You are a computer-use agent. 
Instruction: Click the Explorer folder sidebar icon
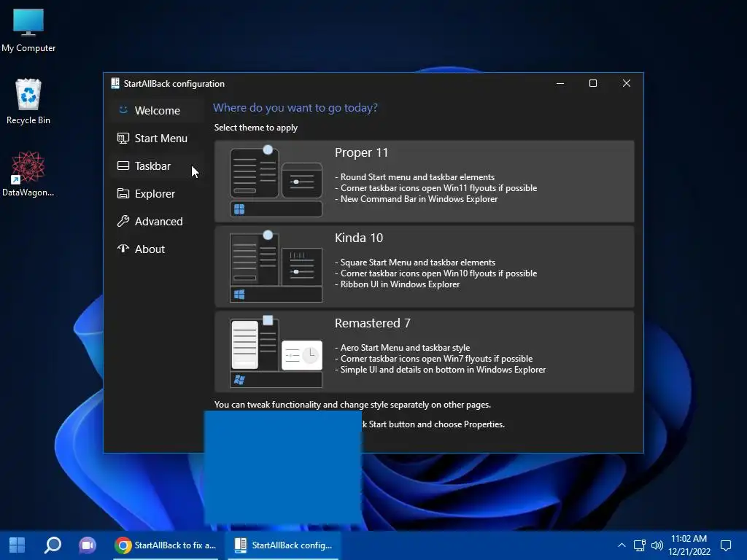click(x=123, y=193)
